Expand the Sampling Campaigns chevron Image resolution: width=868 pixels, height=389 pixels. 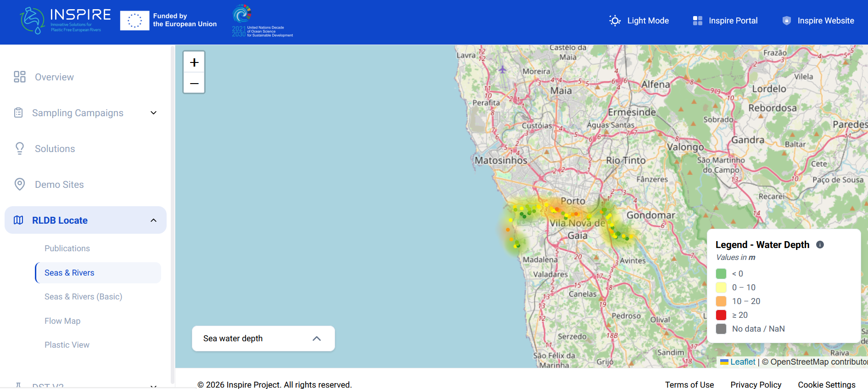(x=154, y=113)
